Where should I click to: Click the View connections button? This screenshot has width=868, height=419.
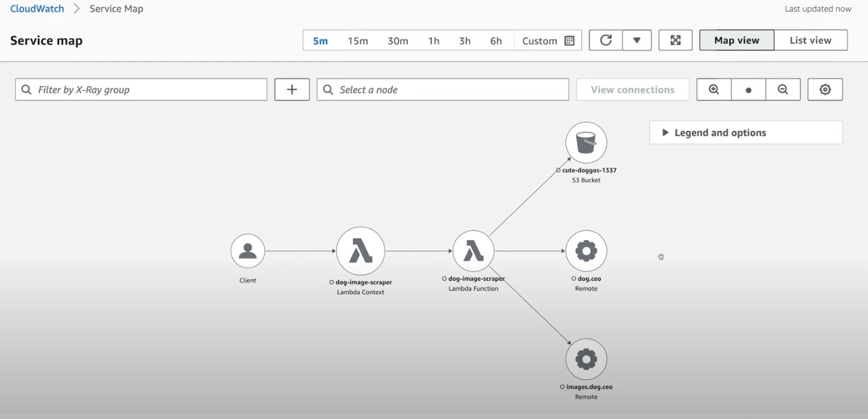pyautogui.click(x=632, y=89)
